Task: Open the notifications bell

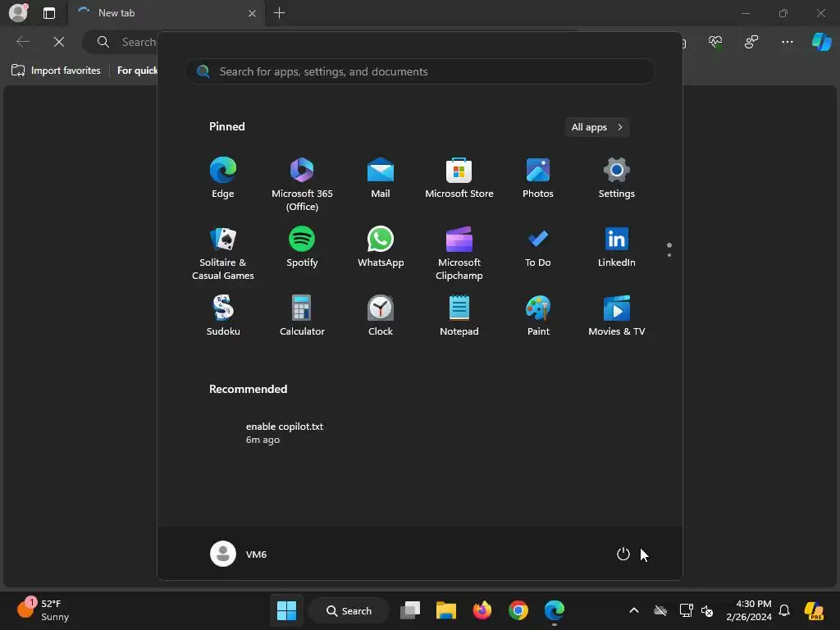Action: pos(784,610)
